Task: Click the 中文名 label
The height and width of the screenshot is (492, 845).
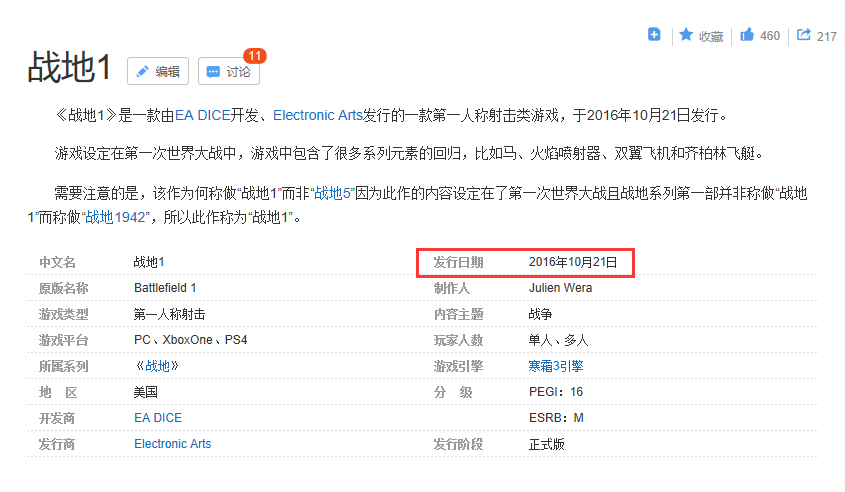Action: pos(57,262)
